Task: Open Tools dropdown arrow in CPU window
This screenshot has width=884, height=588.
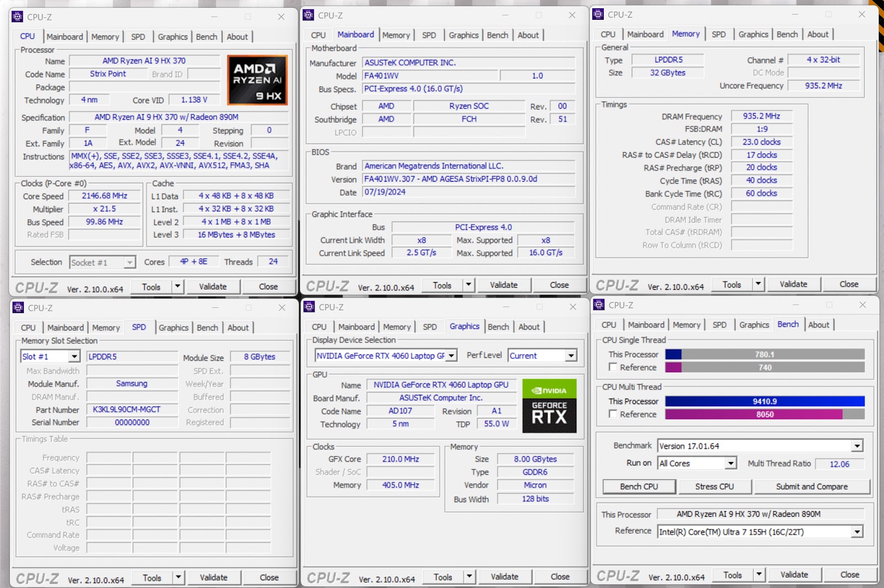Action: [177, 286]
